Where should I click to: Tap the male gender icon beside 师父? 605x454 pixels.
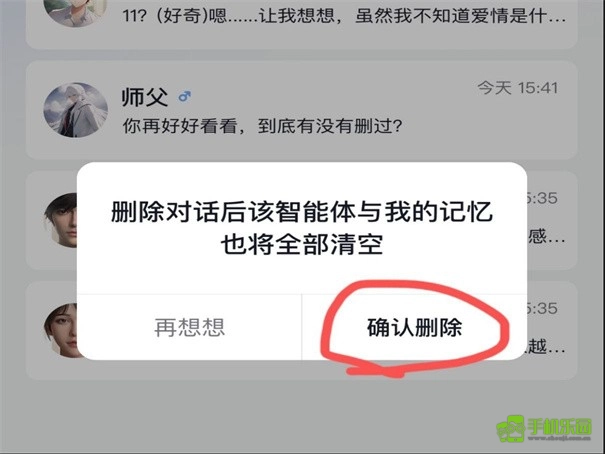coord(185,96)
